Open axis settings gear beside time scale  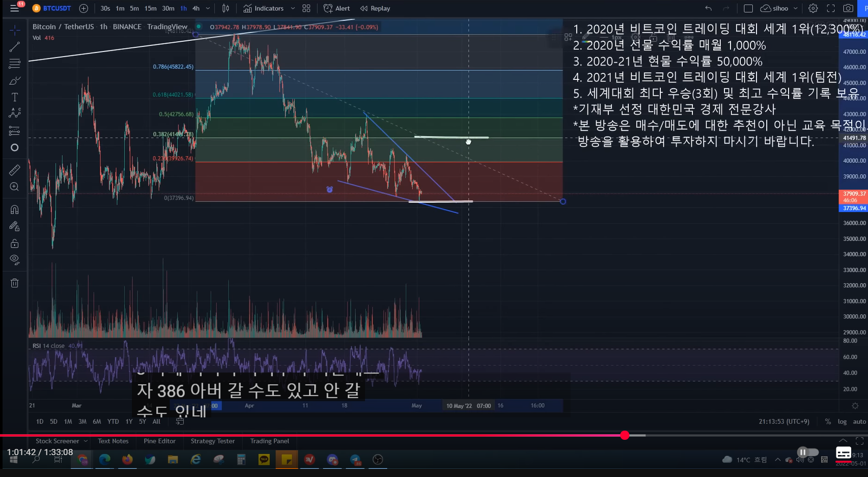(855, 406)
